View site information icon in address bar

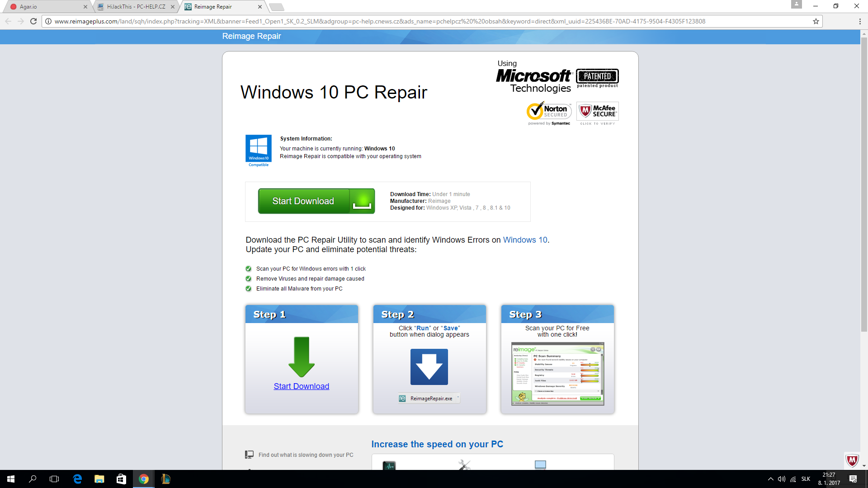coord(48,21)
